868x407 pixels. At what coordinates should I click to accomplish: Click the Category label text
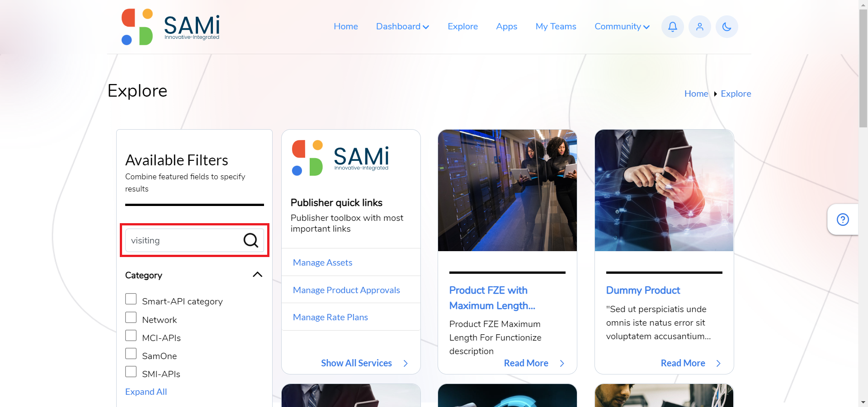click(x=143, y=276)
